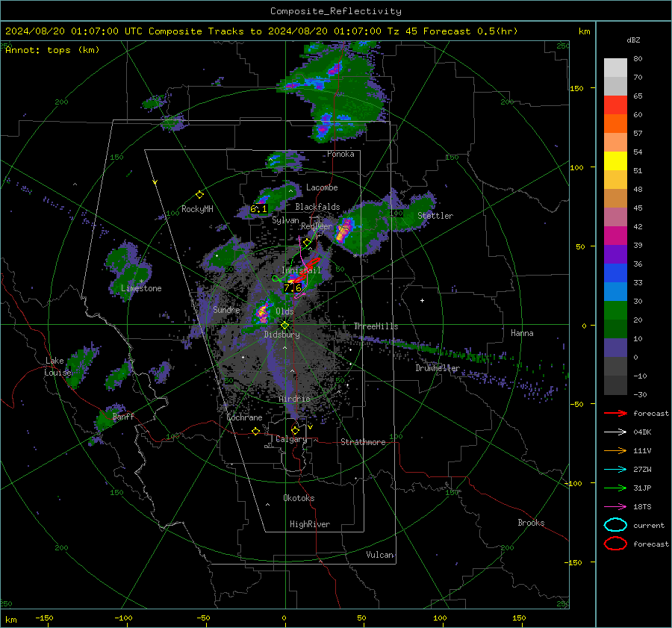Click the yellow diamond marker near RockyMH

199,195
